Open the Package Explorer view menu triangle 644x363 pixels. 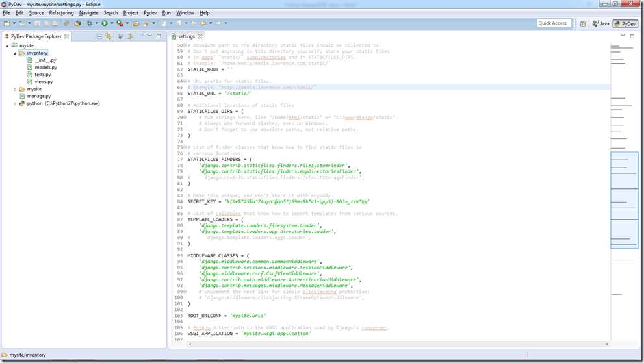(x=141, y=35)
